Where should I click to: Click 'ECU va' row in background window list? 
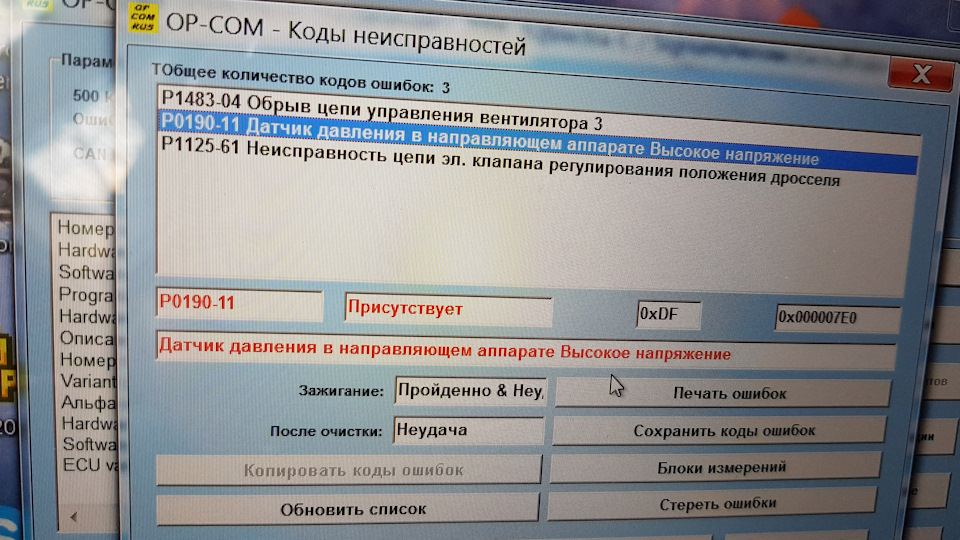coord(90,465)
